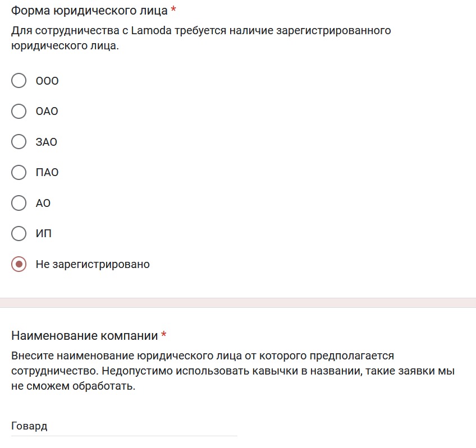Image resolution: width=476 pixels, height=448 pixels.
Task: Click the АО option label
Action: pos(43,203)
